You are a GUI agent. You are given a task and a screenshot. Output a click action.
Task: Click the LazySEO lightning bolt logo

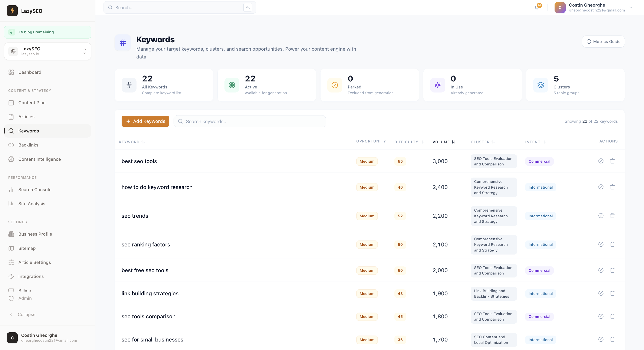tap(12, 11)
